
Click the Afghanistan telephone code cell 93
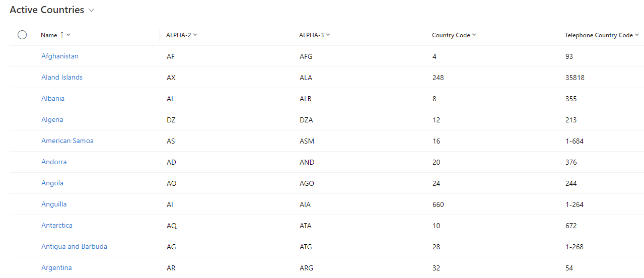[569, 56]
